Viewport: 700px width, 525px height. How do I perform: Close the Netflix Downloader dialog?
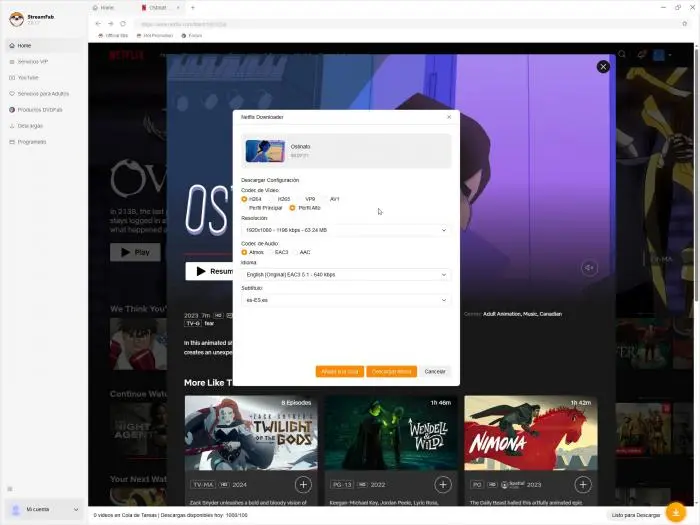(x=449, y=117)
